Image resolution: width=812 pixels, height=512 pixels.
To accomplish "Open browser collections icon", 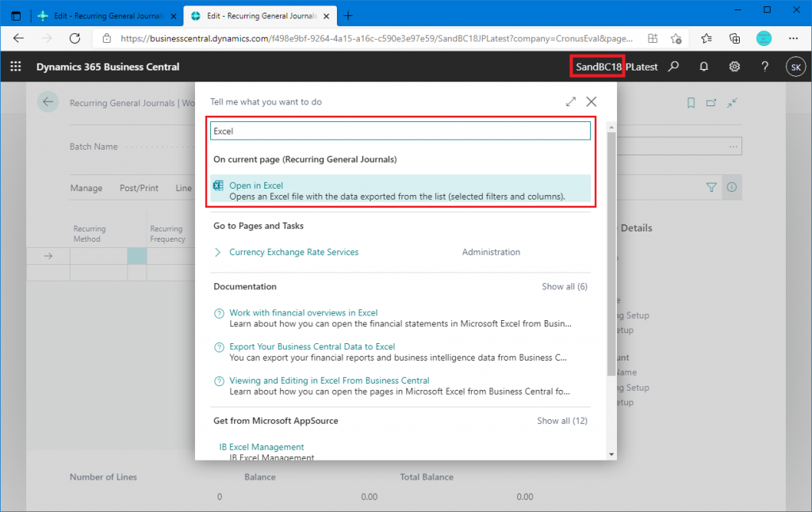I will 734,38.
